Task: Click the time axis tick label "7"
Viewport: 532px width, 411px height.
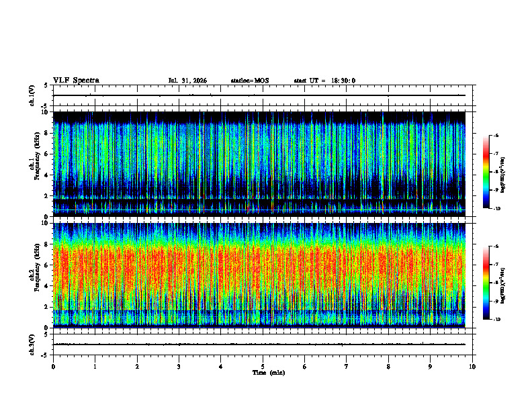Action: click(347, 367)
